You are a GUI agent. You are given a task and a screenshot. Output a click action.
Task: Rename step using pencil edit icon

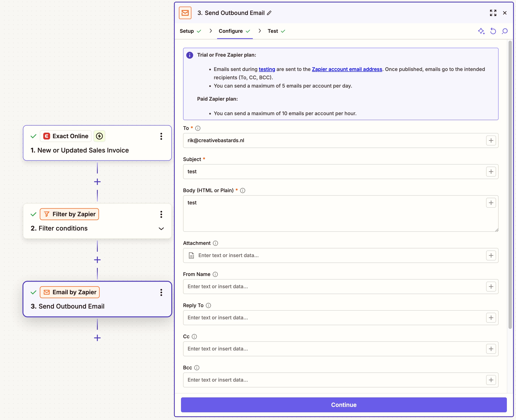[x=269, y=13]
